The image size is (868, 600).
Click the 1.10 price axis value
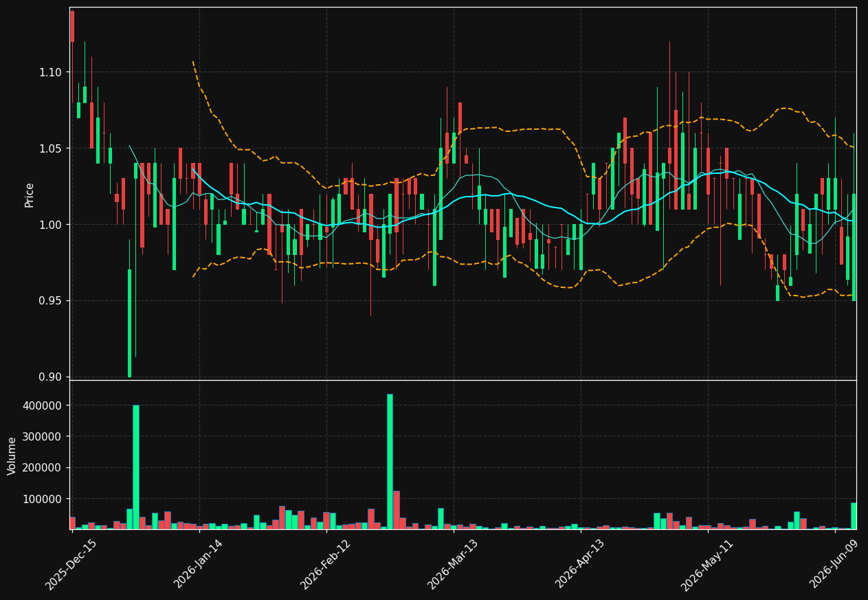pos(50,72)
